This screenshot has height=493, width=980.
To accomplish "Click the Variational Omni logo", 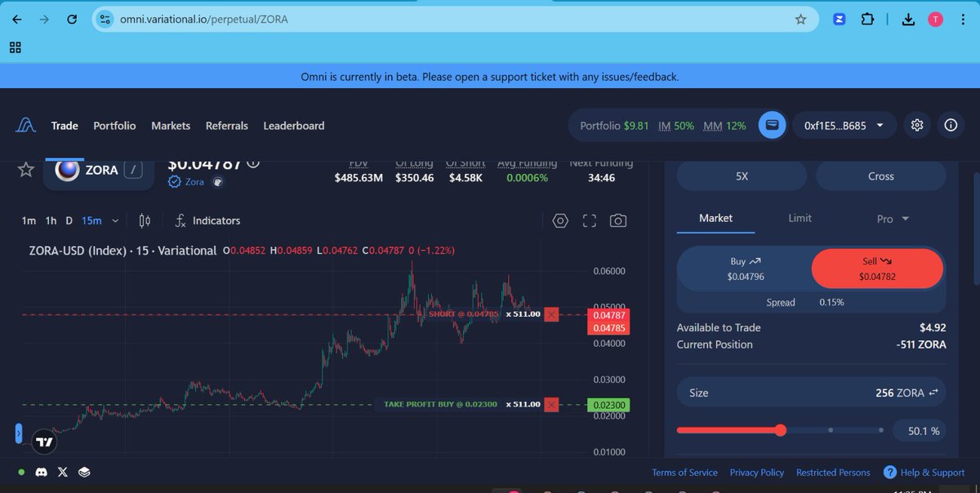I will tap(26, 126).
